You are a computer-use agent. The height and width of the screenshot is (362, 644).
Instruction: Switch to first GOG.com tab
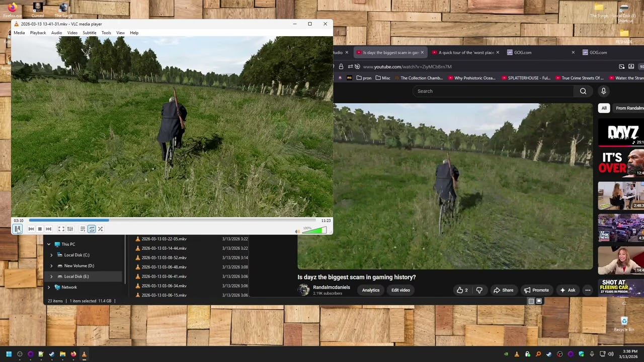tap(540, 52)
